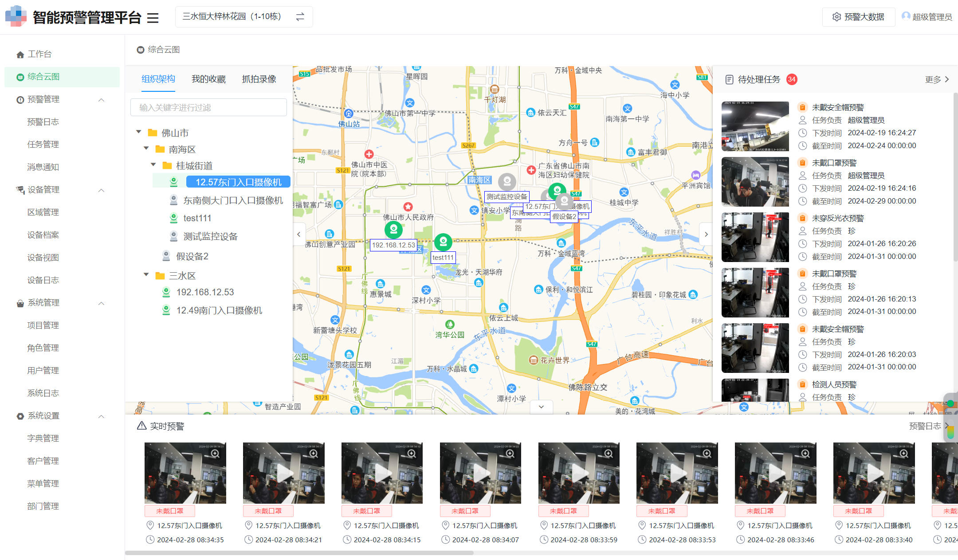
Task: Collapse 佛山市 tree node arrow
Action: [139, 132]
